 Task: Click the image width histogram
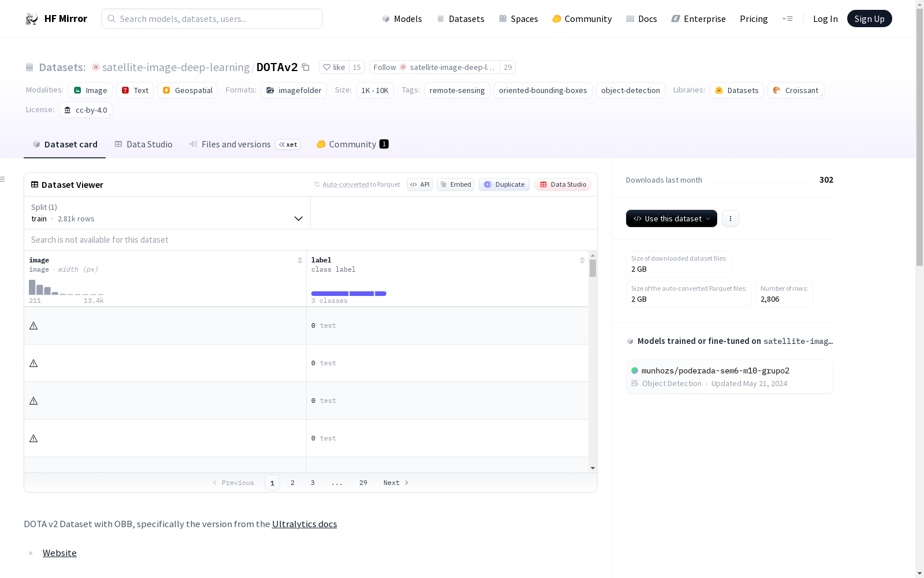66,287
